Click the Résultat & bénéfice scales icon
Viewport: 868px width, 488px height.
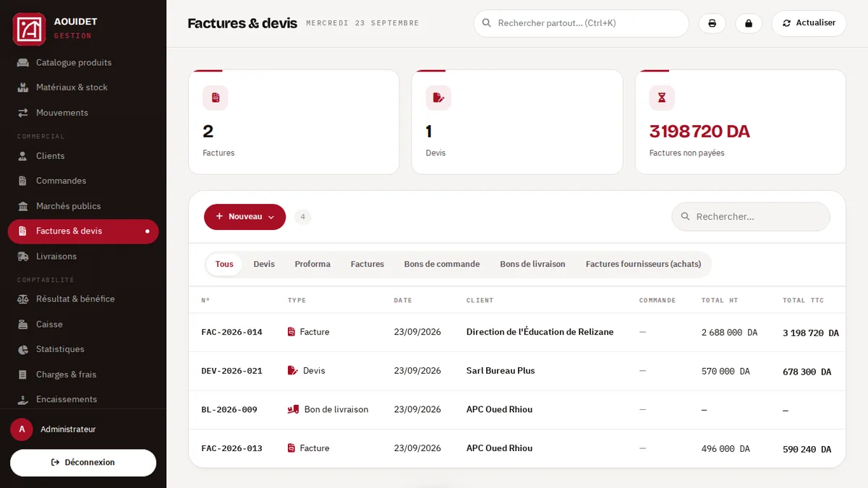pos(23,299)
